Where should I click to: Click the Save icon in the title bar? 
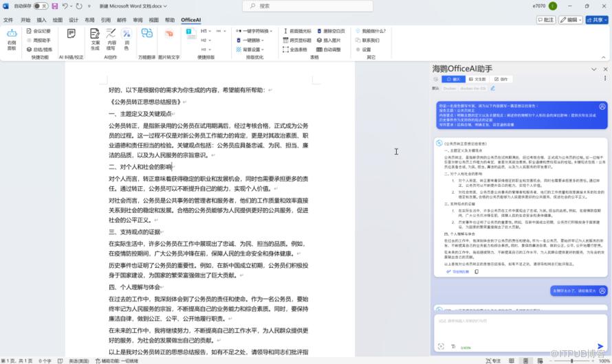click(55, 6)
